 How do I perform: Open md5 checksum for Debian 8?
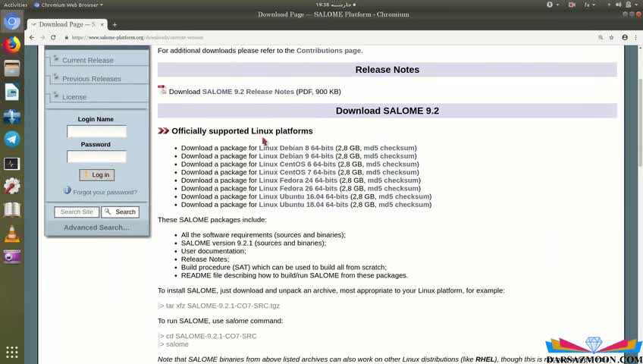(x=389, y=148)
